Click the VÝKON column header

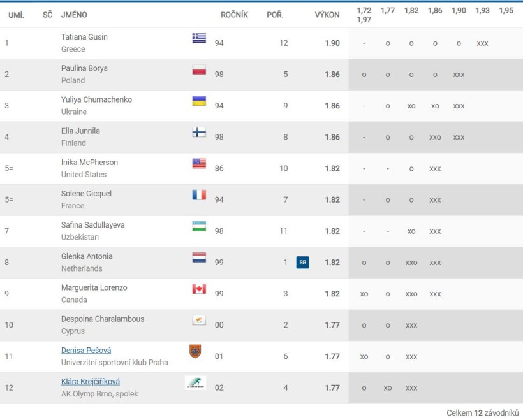point(327,15)
